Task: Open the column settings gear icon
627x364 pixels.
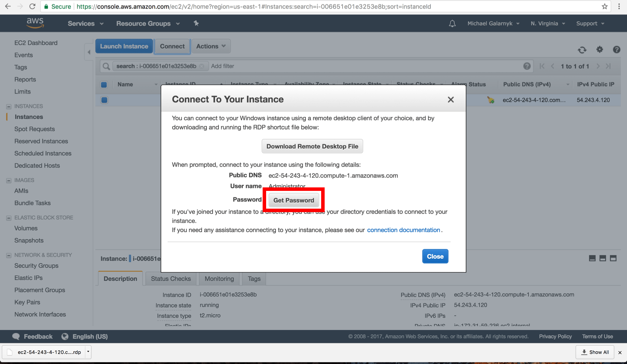Action: point(599,50)
